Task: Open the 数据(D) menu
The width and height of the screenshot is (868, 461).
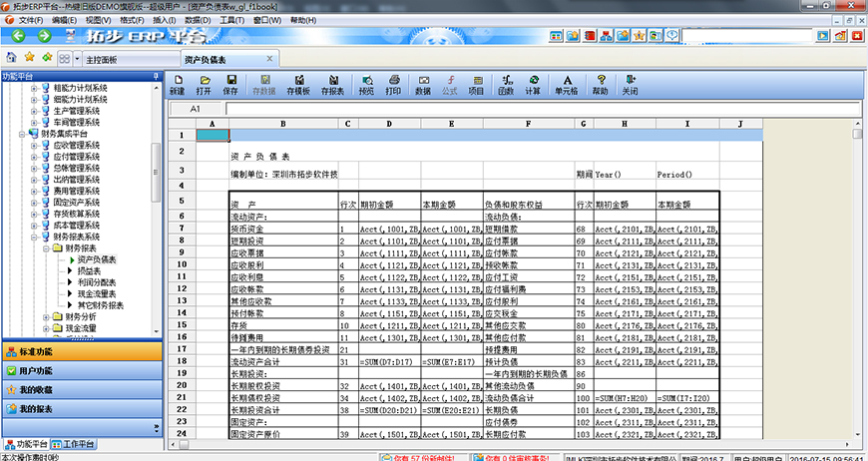Action: click(x=198, y=19)
